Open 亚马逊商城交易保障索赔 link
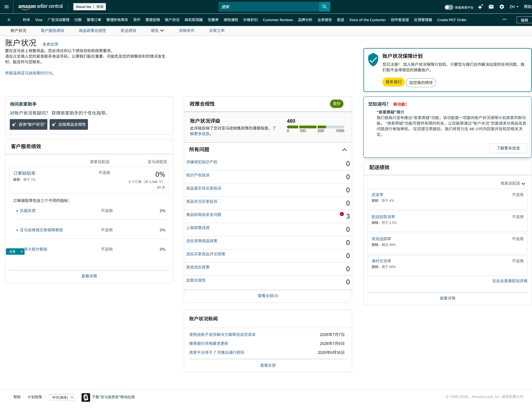Screen dimensions: 532x413 tap(41, 230)
